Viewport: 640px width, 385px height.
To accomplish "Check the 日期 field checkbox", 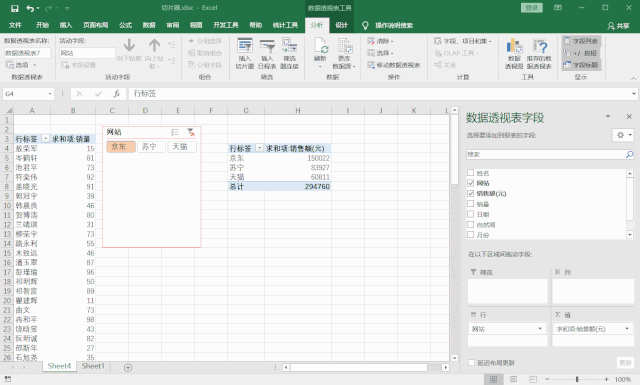I will tap(471, 214).
